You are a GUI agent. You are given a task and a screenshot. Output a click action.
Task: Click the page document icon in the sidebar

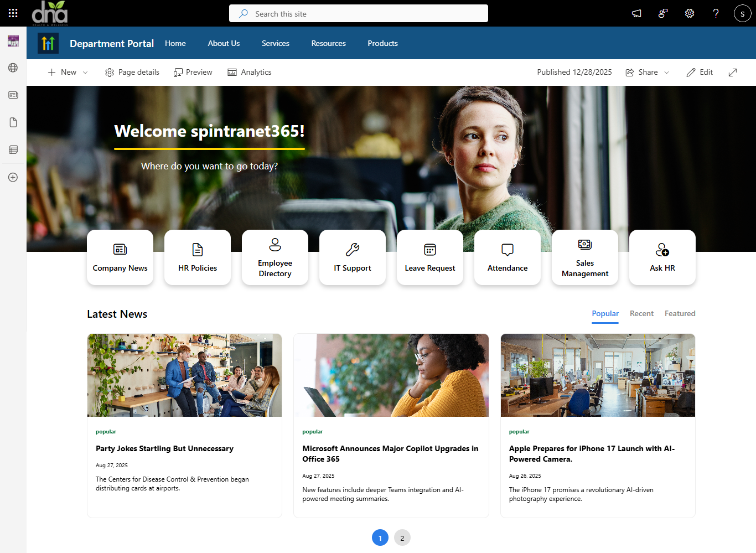[x=13, y=122]
